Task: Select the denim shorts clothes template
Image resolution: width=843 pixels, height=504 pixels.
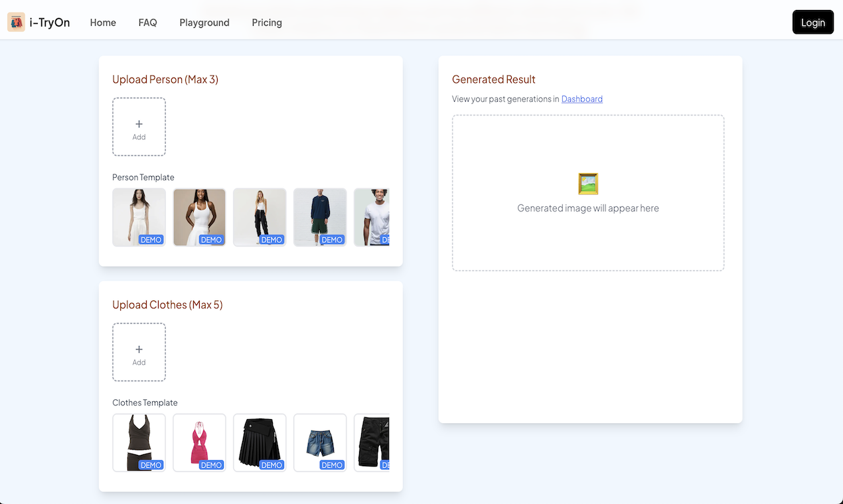Action: 320,442
